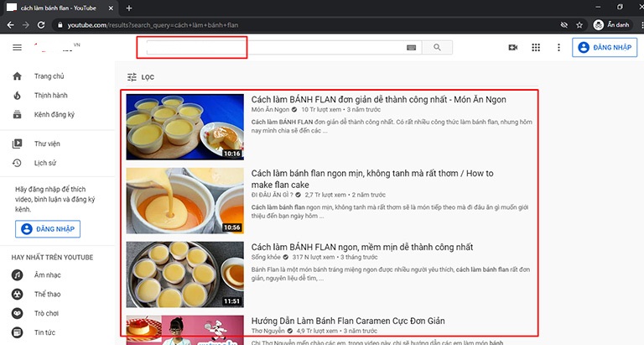The image size is (644, 345).
Task: Open the on-screen keyboard icon in search box
Action: tap(411, 48)
